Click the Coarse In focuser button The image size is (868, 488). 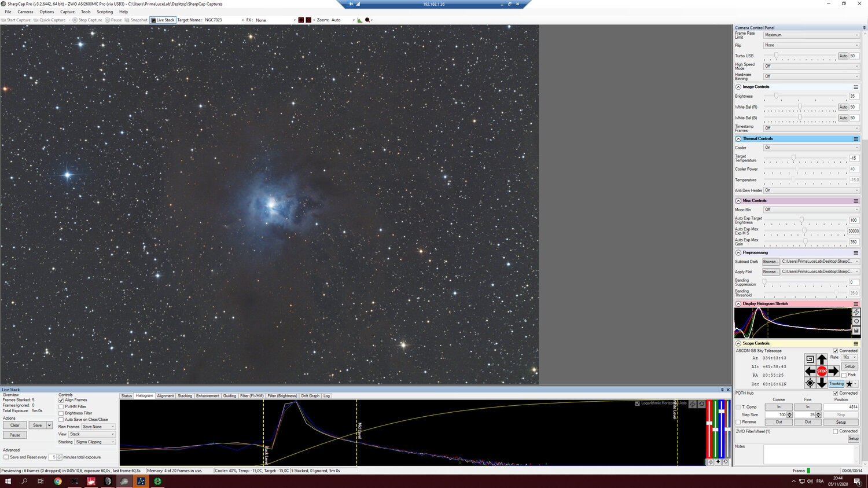pyautogui.click(x=779, y=407)
